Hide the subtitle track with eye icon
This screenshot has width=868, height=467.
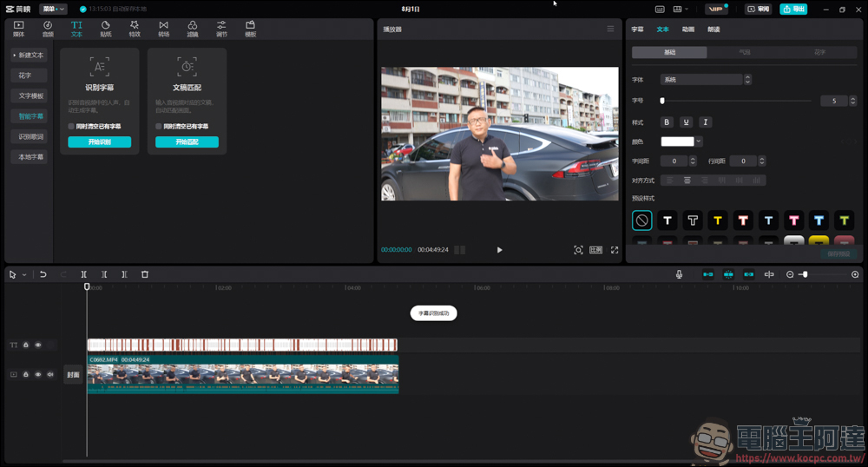38,345
